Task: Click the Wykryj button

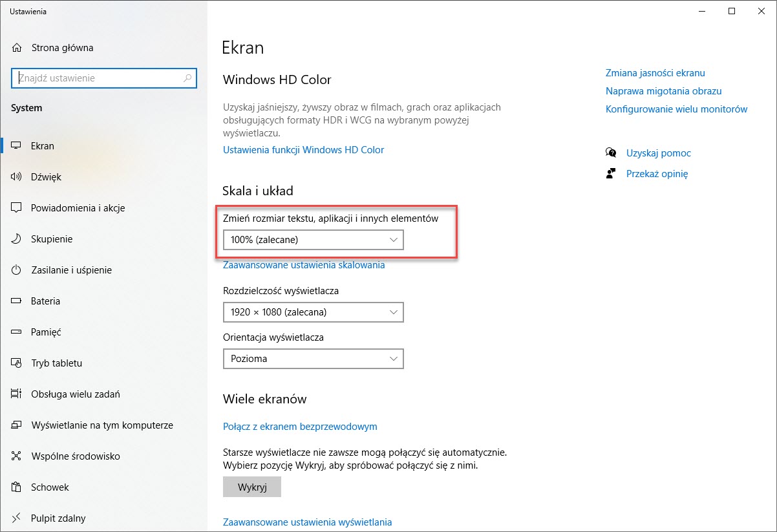Action: click(x=252, y=487)
